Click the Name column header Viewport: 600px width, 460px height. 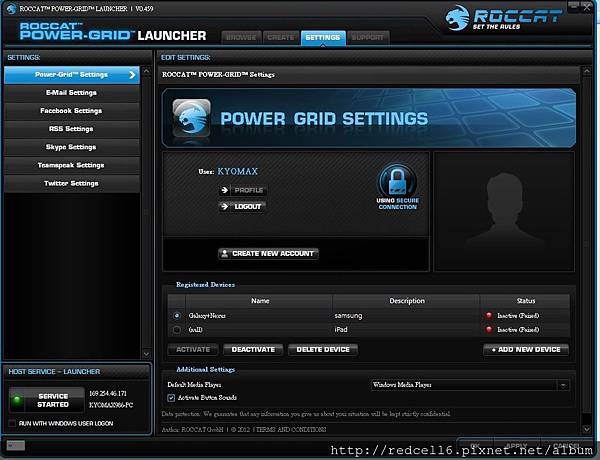click(260, 301)
